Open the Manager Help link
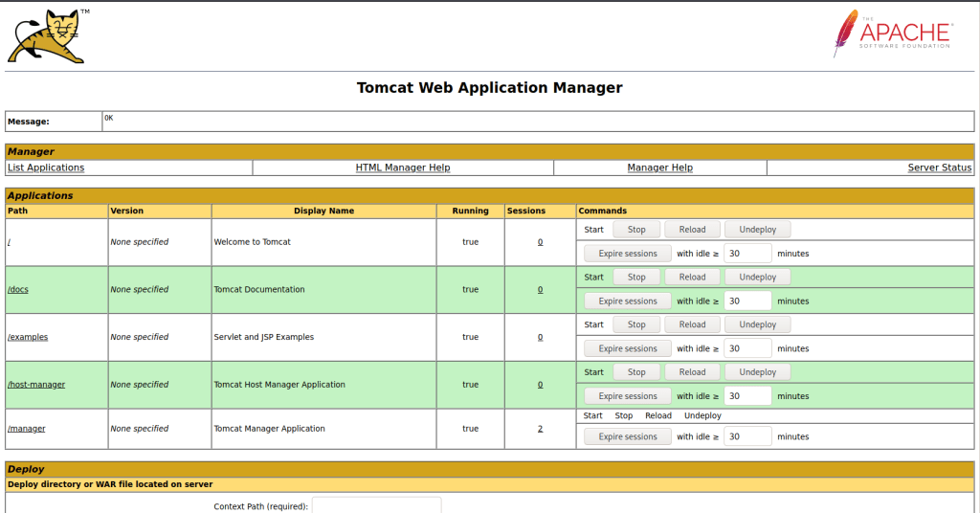The image size is (980, 513). click(x=659, y=167)
